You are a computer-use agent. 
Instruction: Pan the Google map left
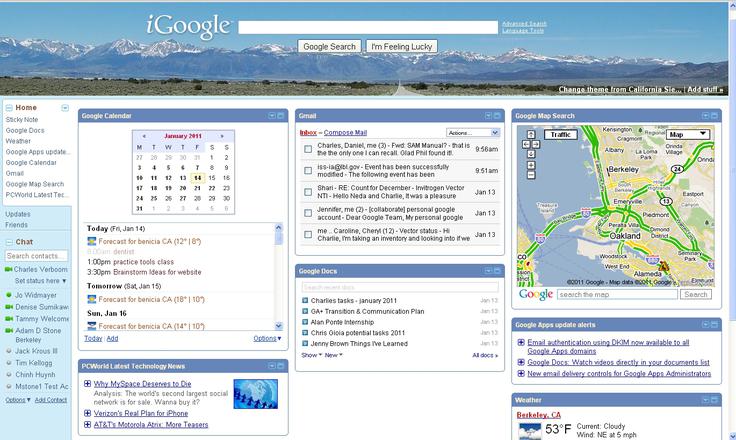point(526,145)
